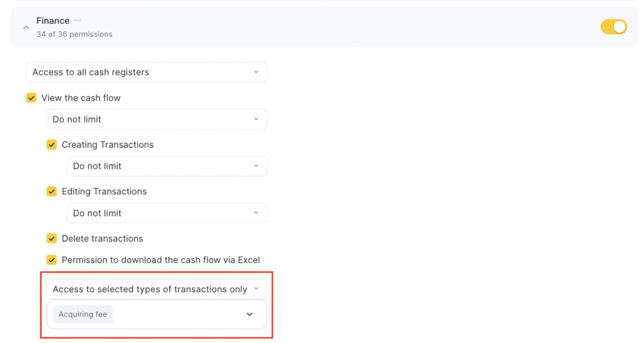Expand the transaction types list arrow
This screenshot has height=343, width=644.
(250, 315)
